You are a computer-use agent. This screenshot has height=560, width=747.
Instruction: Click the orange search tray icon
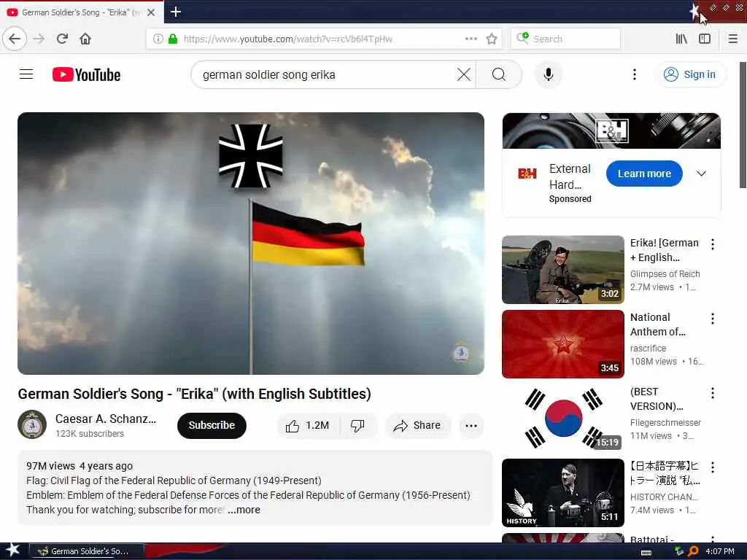(693, 551)
